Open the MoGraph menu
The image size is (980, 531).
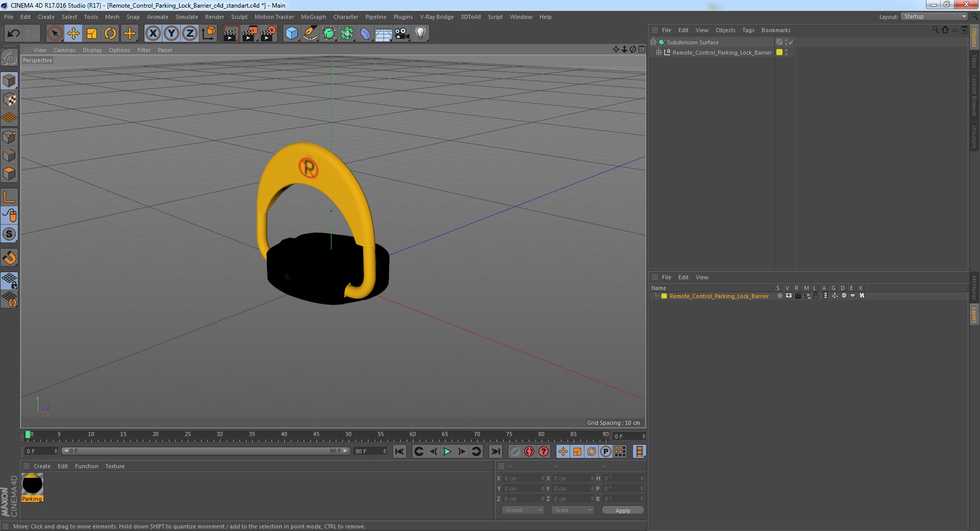tap(313, 17)
